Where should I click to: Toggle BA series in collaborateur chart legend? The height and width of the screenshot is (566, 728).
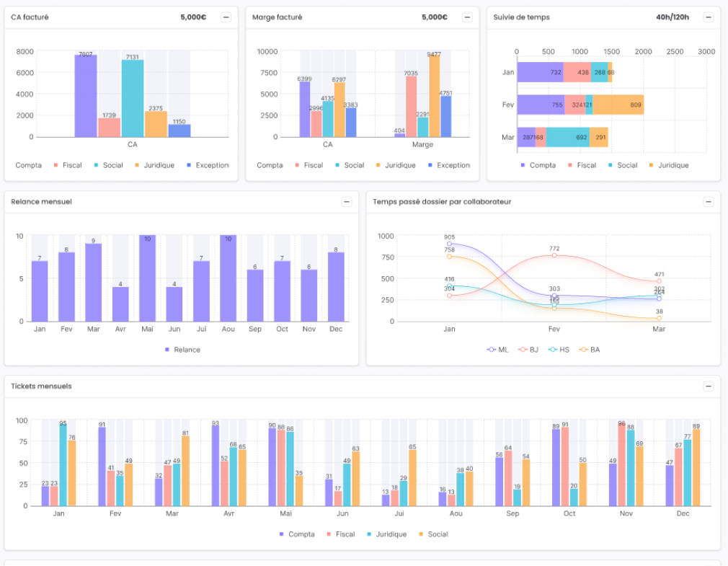[590, 350]
